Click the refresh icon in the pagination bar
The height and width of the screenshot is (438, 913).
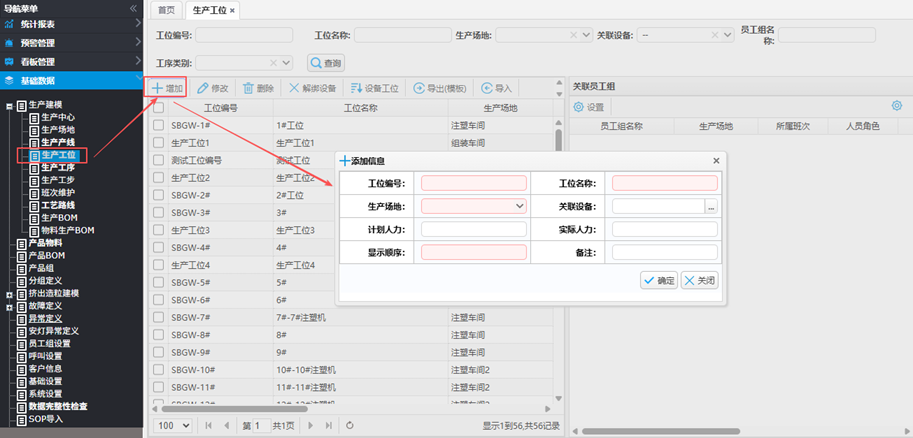coord(349,426)
